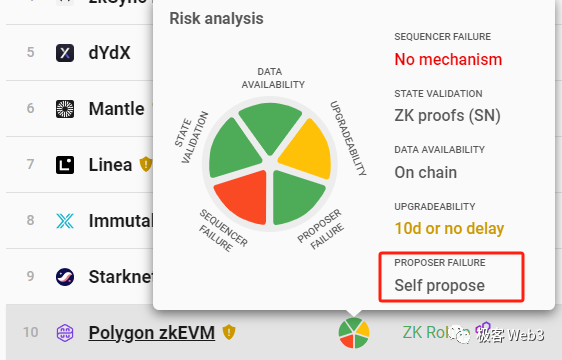Click the Polygon zkEVM logo icon

click(x=65, y=333)
